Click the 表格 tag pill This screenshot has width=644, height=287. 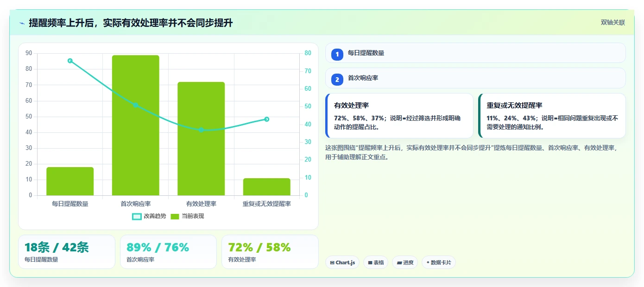click(376, 262)
